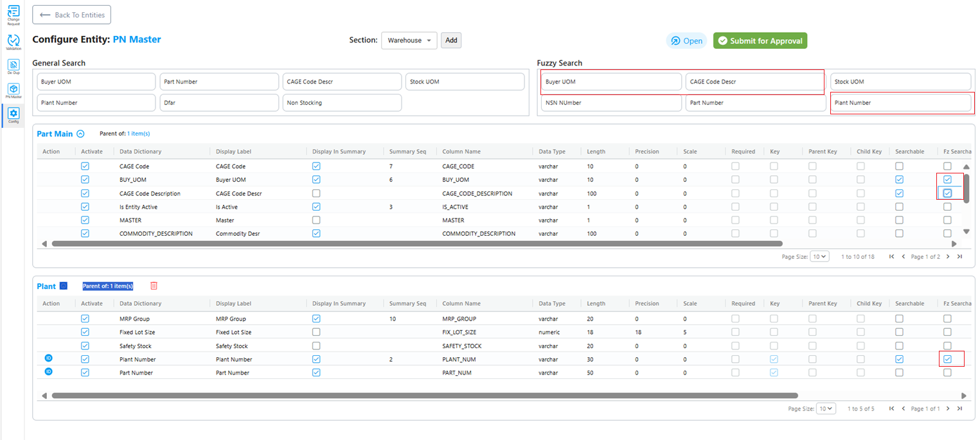Open the PN Master sidebar icon
Viewport: 980px width, 440px height.
(x=13, y=91)
